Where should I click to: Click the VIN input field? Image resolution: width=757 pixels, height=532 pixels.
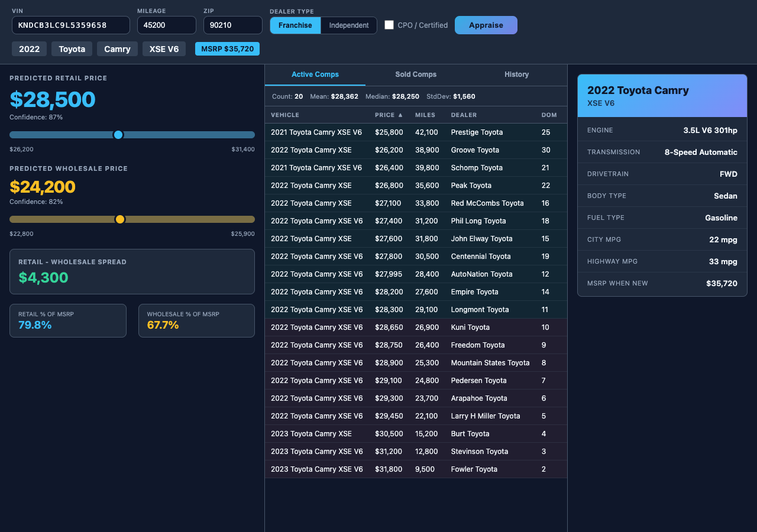[70, 25]
